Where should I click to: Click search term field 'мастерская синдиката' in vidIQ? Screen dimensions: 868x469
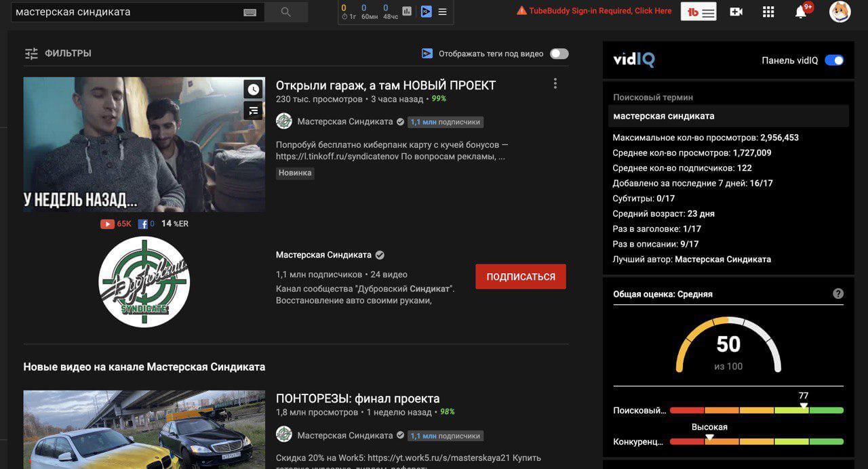(728, 116)
